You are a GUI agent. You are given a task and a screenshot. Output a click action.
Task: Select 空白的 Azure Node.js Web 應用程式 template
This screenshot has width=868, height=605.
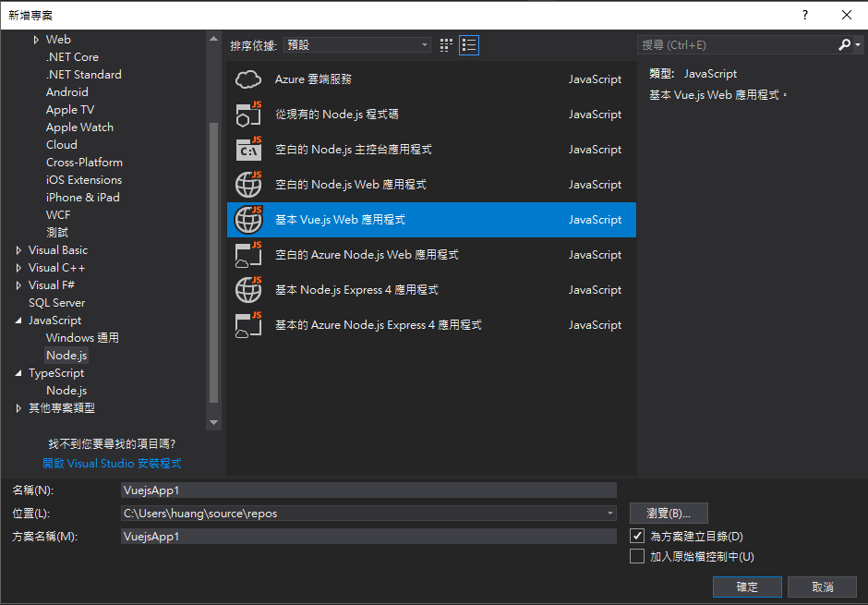coord(431,255)
